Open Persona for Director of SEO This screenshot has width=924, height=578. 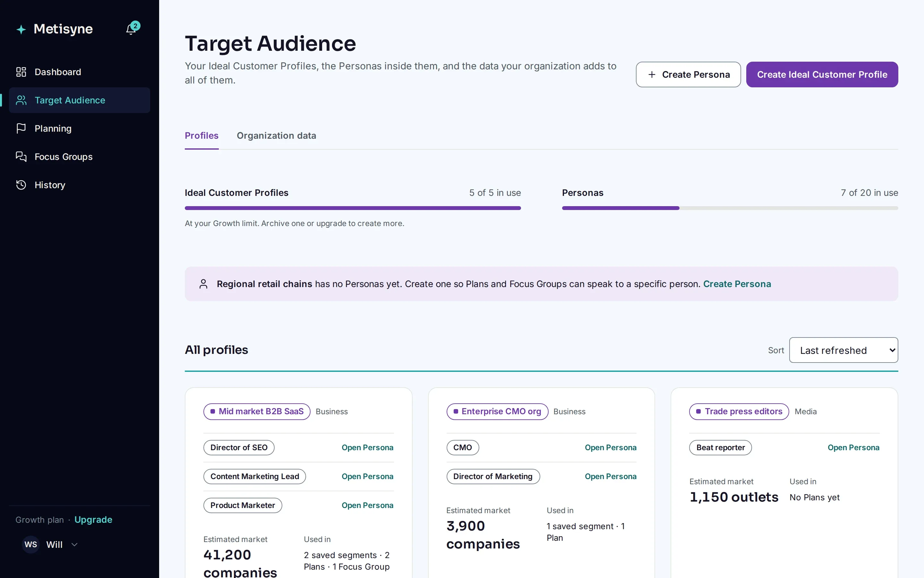point(367,448)
